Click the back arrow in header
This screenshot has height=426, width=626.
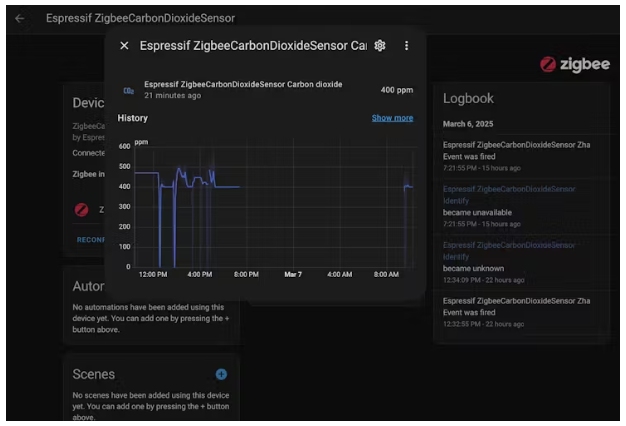20,19
